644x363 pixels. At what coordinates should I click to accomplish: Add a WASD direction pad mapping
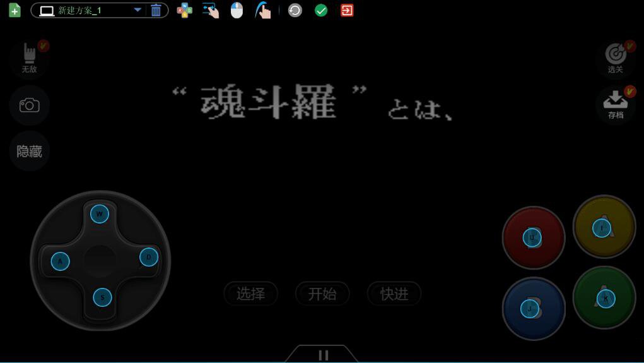click(x=184, y=10)
